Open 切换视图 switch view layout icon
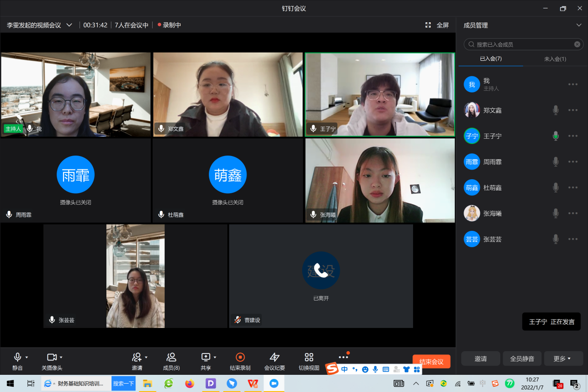Viewport: 588px width, 392px height. pyautogui.click(x=309, y=357)
